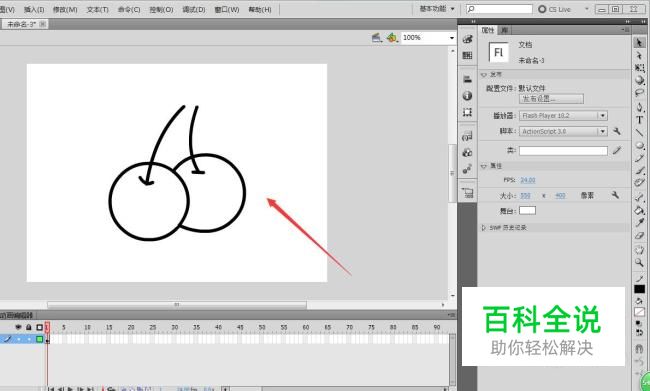Toggle layer outline green square
Viewport: 650px width, 391px height.
[x=39, y=339]
